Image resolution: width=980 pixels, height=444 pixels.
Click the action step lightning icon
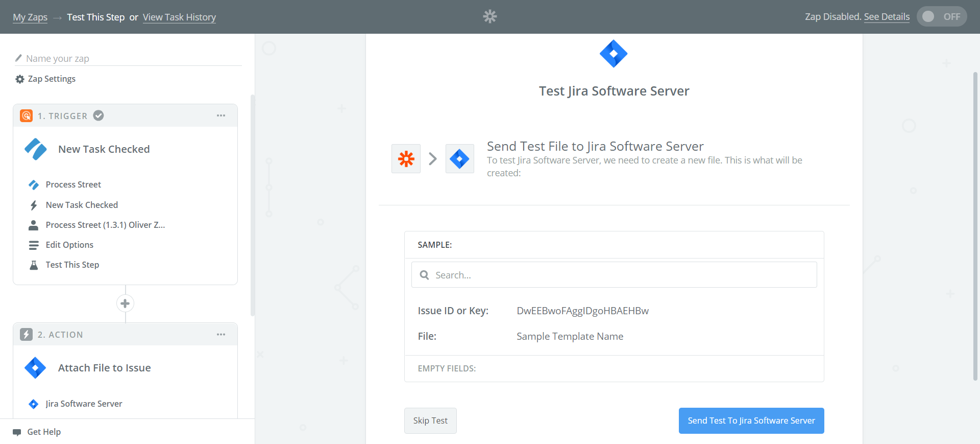tap(27, 335)
